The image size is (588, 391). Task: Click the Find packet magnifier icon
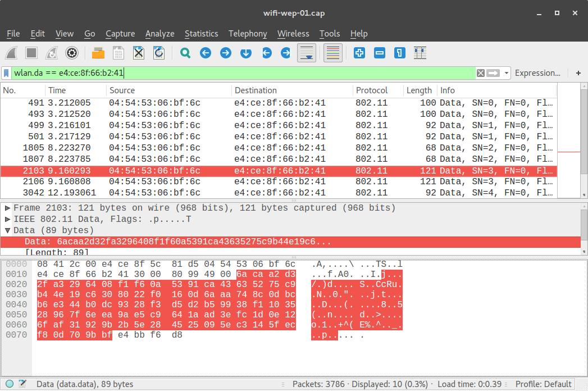pyautogui.click(x=185, y=53)
